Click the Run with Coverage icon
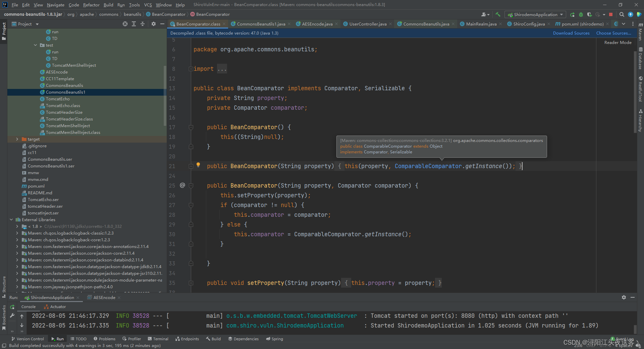This screenshot has height=349, width=644. tap(589, 14)
